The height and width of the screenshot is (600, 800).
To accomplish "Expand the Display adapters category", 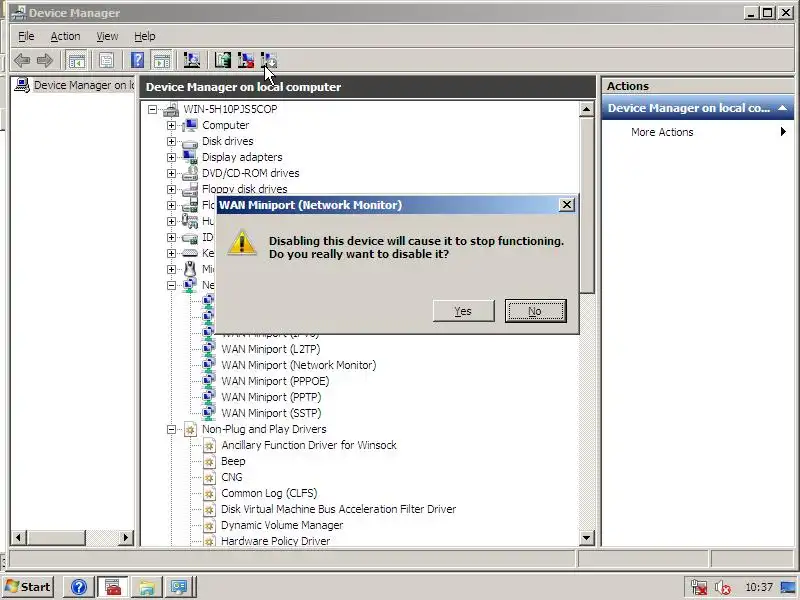I will pyautogui.click(x=171, y=157).
